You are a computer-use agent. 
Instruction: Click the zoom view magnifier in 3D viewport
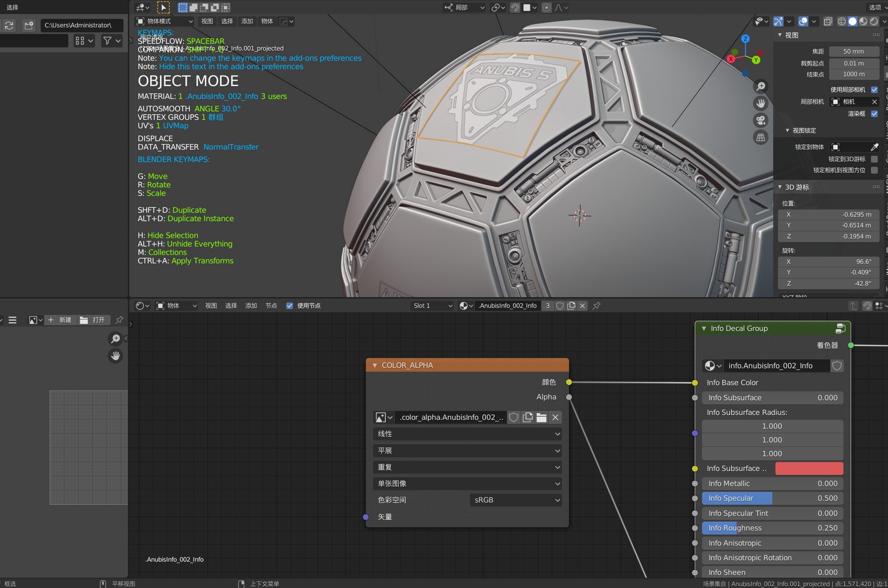(761, 87)
